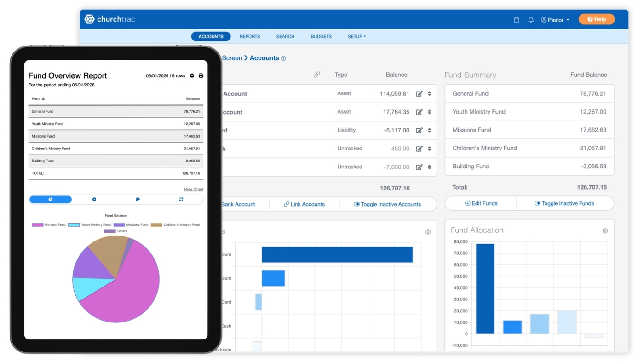Toggle Inactive Accounts
Viewport: 644px width, 362px height.
pos(387,204)
